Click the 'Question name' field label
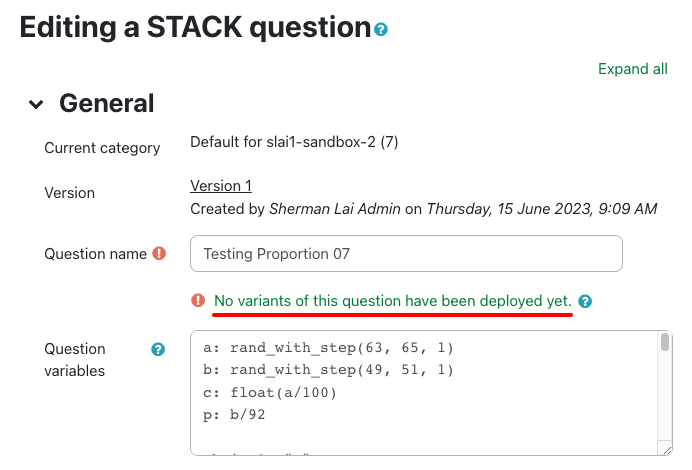This screenshot has height=470, width=692. point(96,254)
